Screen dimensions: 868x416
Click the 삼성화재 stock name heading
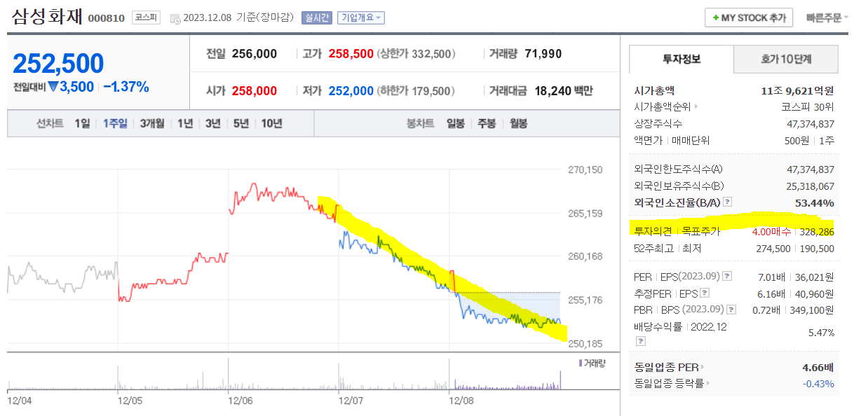[x=46, y=17]
